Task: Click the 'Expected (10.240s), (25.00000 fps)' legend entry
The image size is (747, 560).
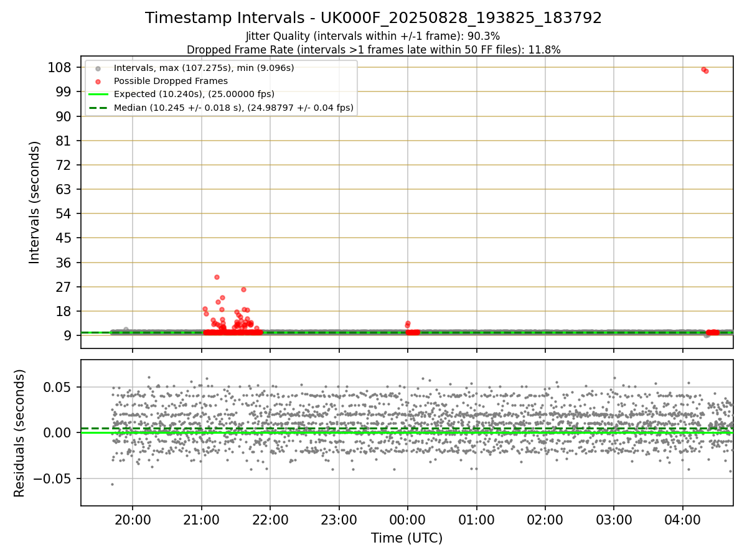Action: click(x=194, y=94)
